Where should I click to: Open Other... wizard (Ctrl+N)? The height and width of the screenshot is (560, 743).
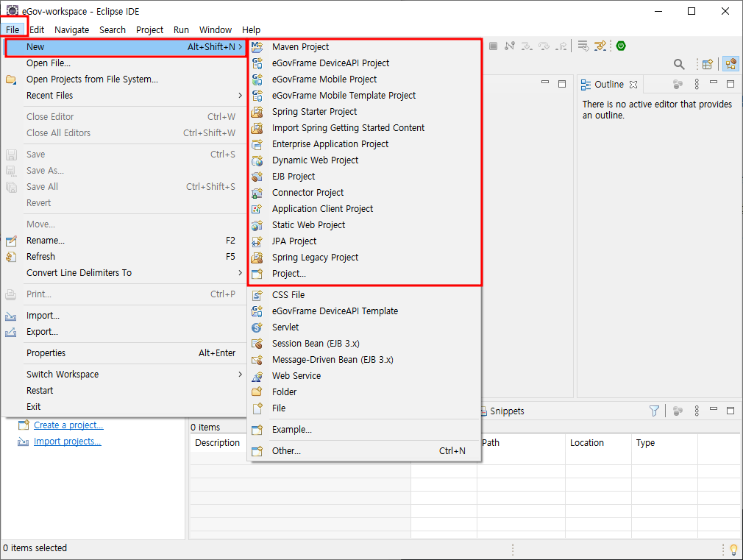[x=364, y=451]
